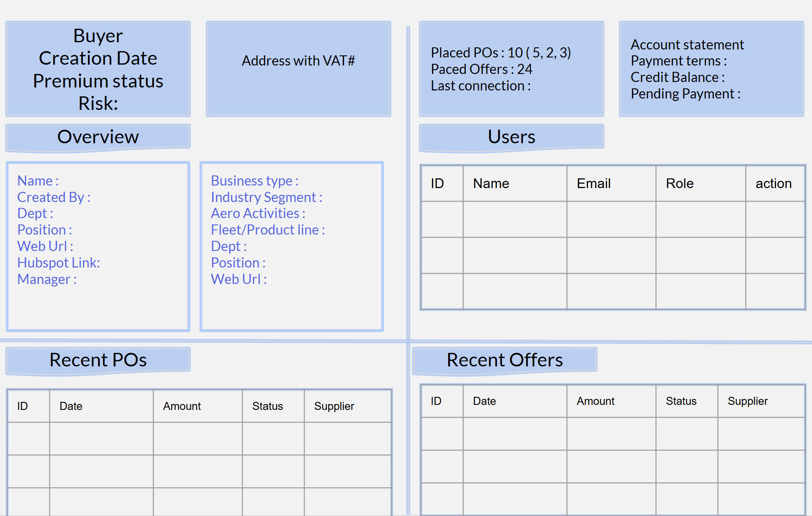Screen dimensions: 812x516
Task: Click the Fleet/Product line field label
Action: [x=268, y=230]
